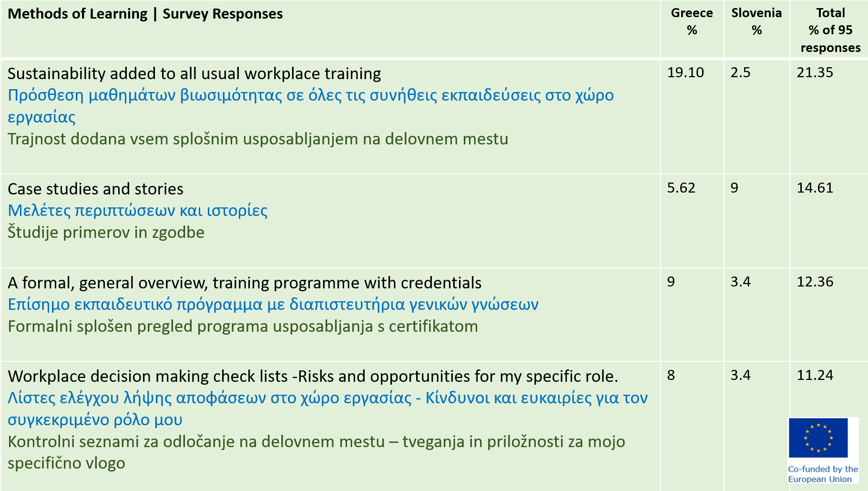Select the "Slovenia %" column header

(x=756, y=21)
